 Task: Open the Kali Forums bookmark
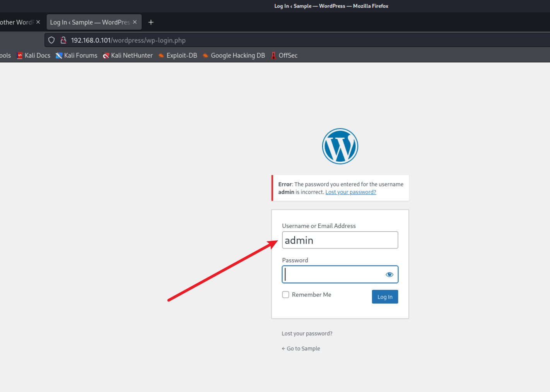77,55
